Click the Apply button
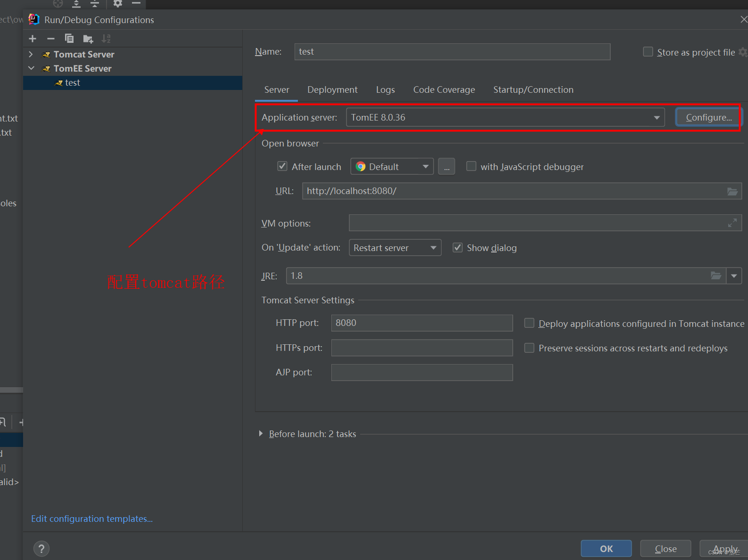This screenshot has height=560, width=748. [725, 549]
